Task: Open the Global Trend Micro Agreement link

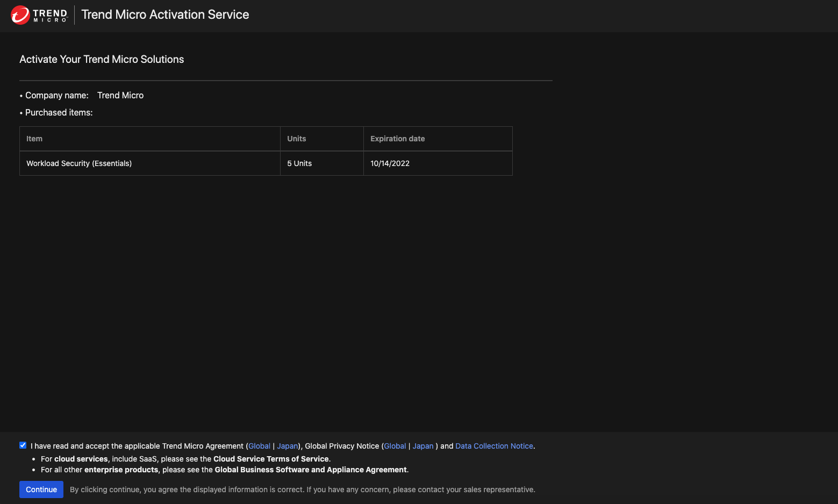Action: tap(259, 446)
